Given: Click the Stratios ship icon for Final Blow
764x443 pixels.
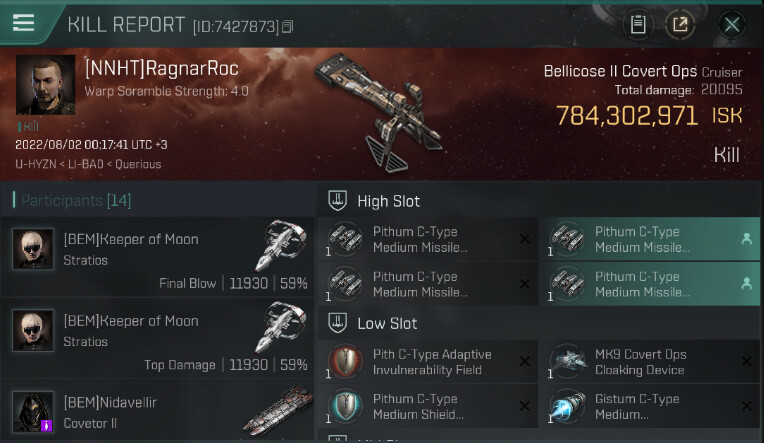Looking at the screenshot, I should pos(281,245).
